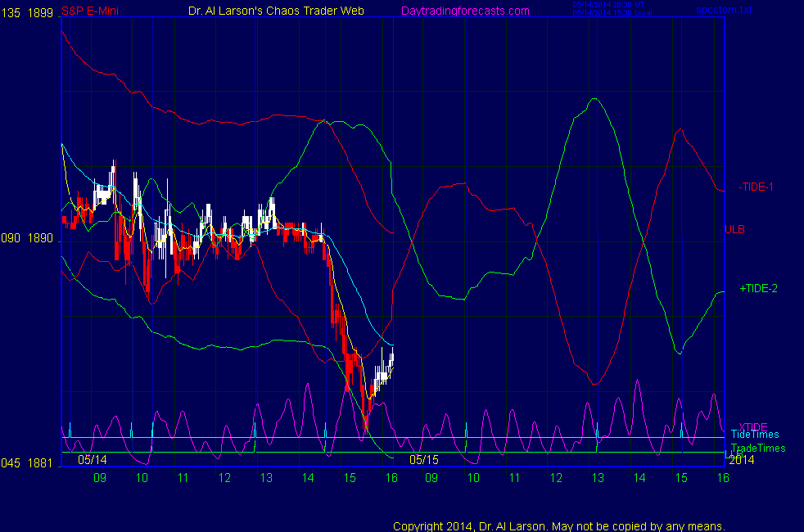Screen dimensions: 804x532
Task: Select the green "TradeTimes" legend label
Action: (758, 449)
